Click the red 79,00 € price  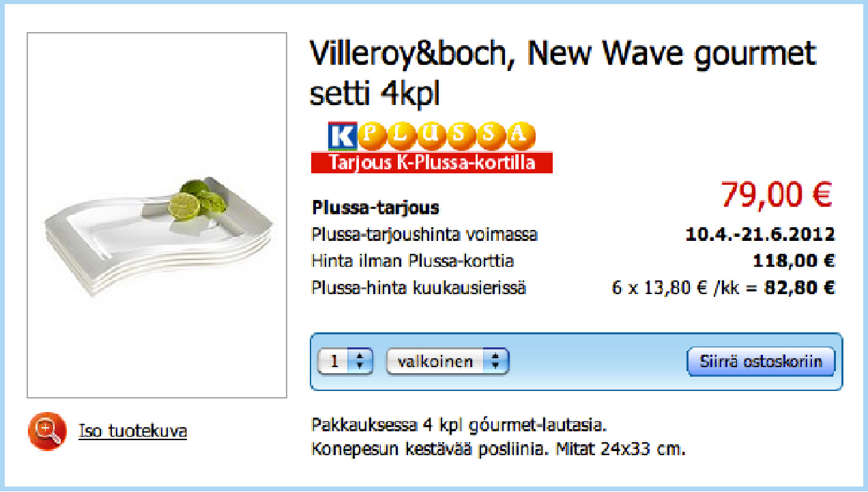click(777, 195)
